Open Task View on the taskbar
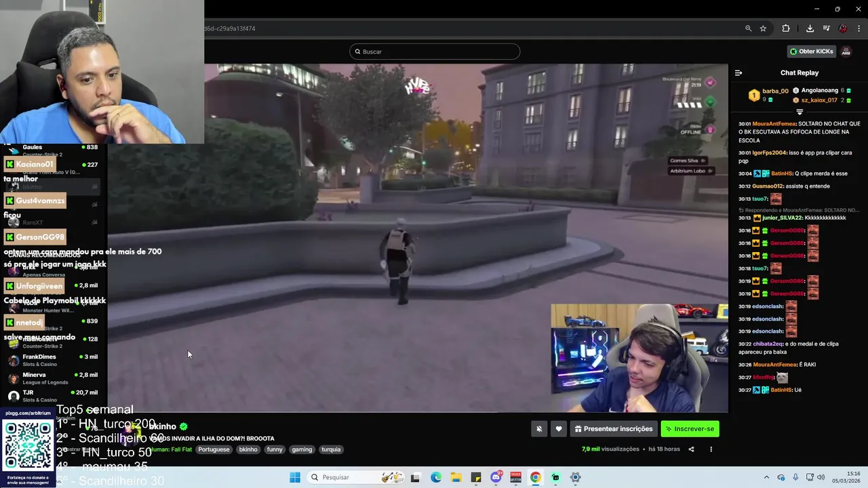The width and height of the screenshot is (868, 488). pyautogui.click(x=416, y=477)
